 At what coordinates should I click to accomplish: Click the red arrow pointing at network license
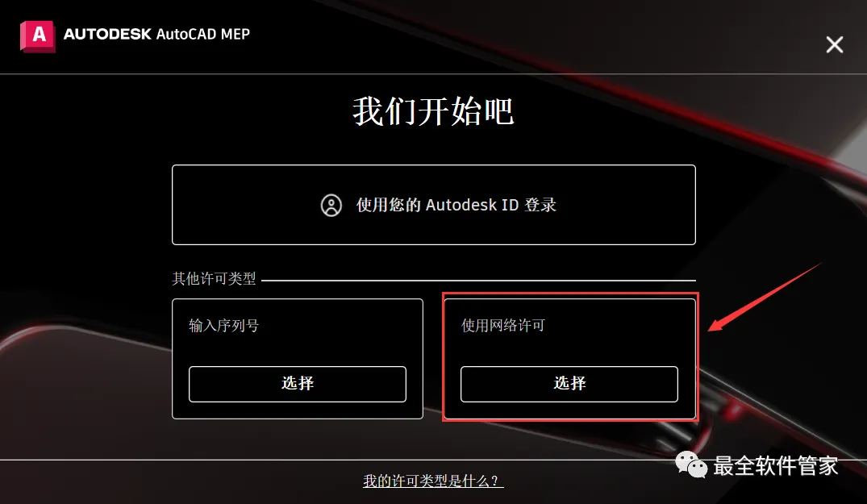765,297
